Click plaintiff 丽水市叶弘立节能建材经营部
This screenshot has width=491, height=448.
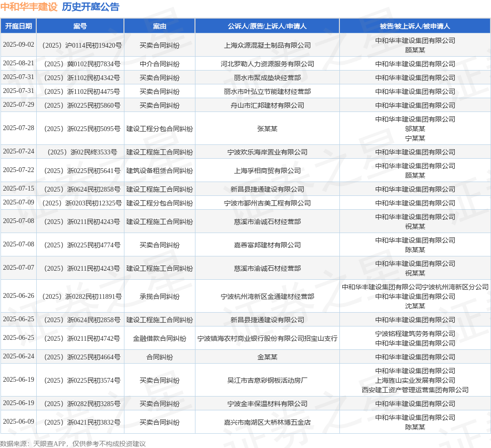pos(267,92)
